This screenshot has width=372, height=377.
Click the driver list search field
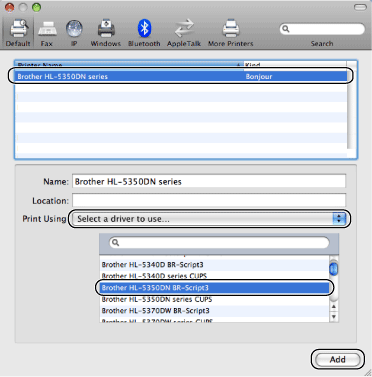(x=219, y=242)
